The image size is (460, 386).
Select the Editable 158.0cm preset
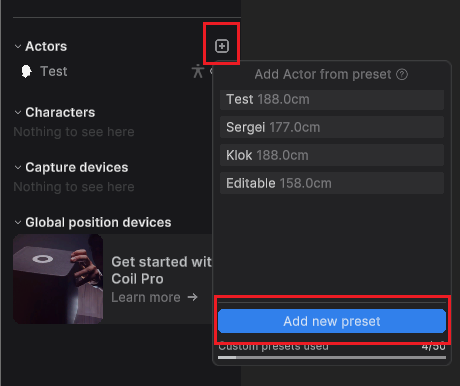coord(332,183)
